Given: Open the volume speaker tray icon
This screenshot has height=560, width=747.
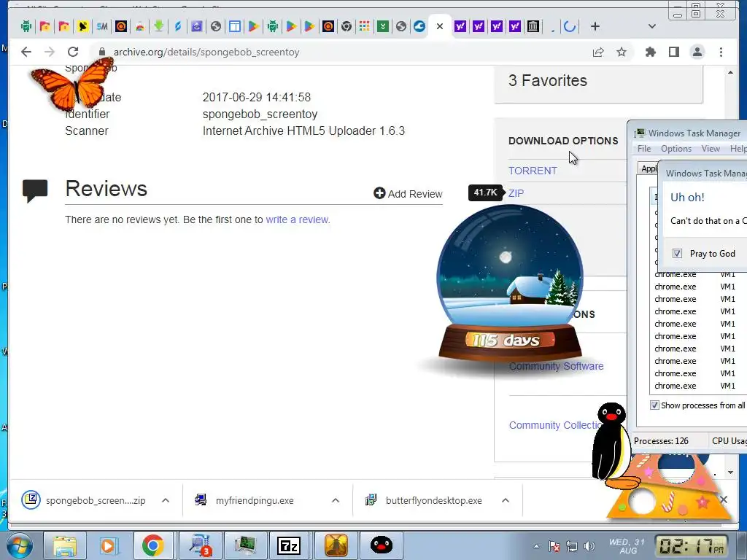Looking at the screenshot, I should (x=589, y=546).
